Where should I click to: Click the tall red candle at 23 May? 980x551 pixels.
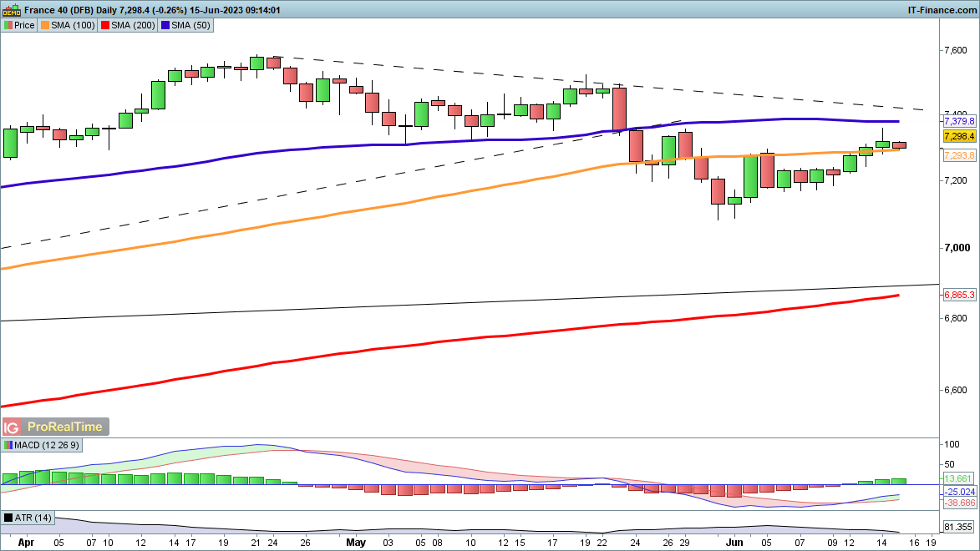[619, 110]
